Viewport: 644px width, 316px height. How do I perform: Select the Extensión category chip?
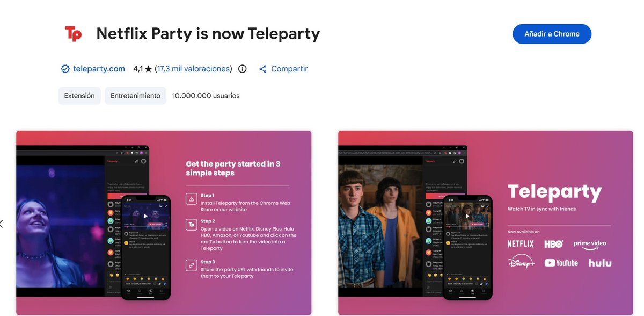tap(79, 96)
